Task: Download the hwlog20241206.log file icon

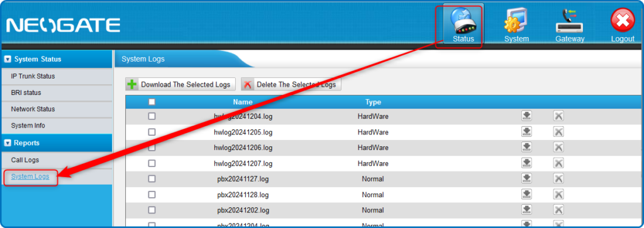Action: [x=526, y=147]
